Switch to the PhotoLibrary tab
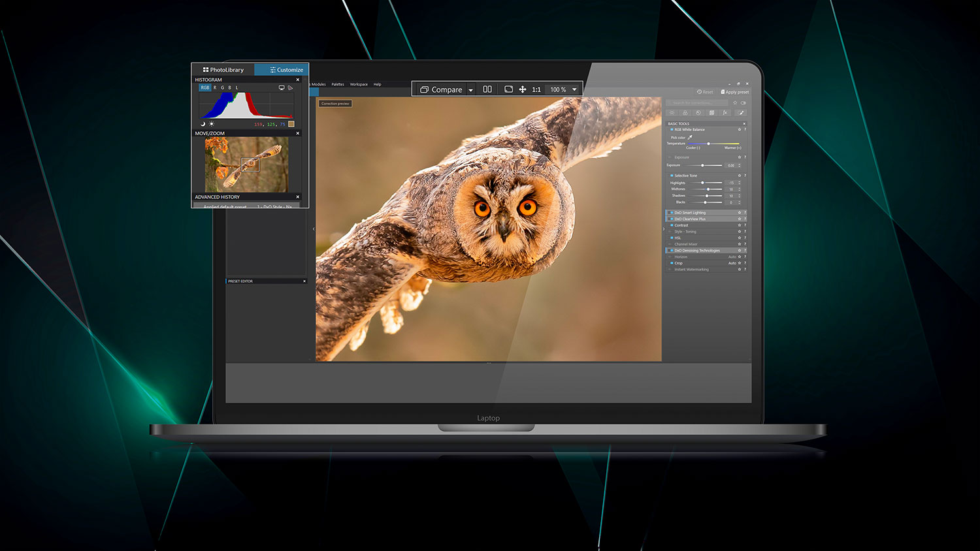Screen dimensions: 980x551 coord(223,70)
